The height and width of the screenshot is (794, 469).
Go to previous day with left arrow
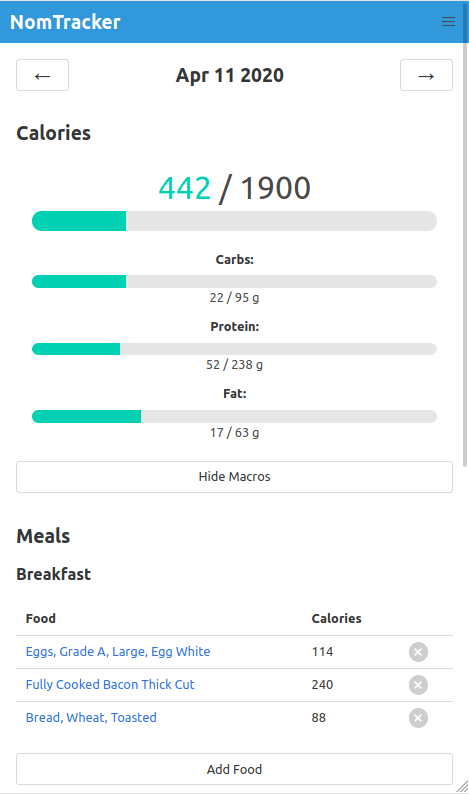[43, 75]
